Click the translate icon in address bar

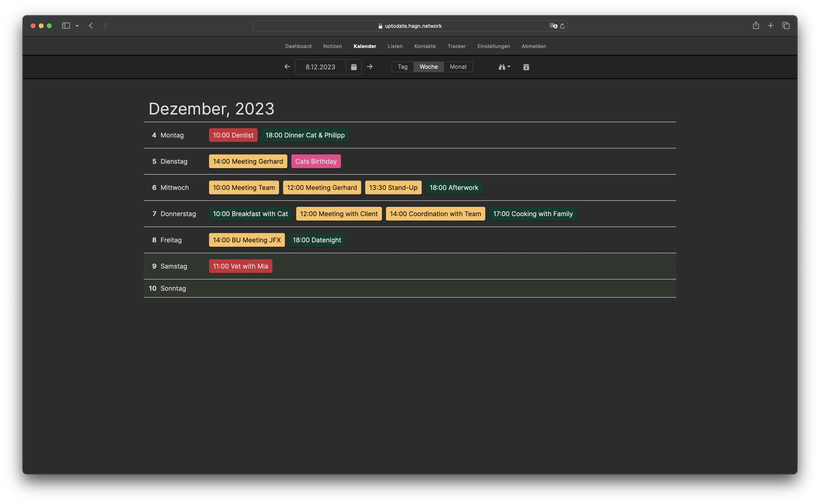pyautogui.click(x=553, y=26)
